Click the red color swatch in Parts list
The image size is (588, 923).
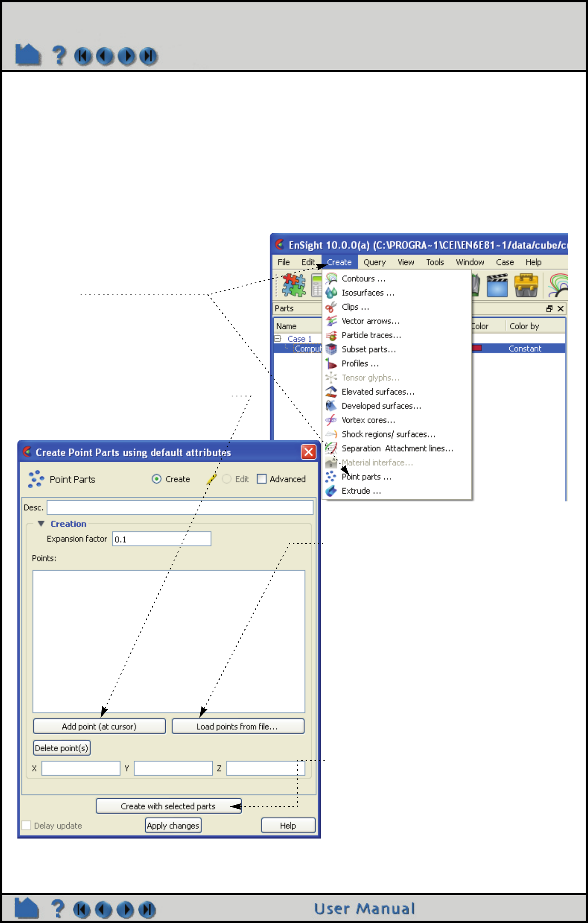point(477,348)
